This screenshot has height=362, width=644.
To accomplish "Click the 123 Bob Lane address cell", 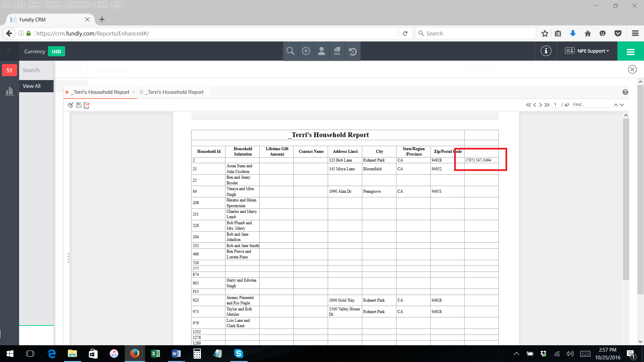I will (x=345, y=160).
